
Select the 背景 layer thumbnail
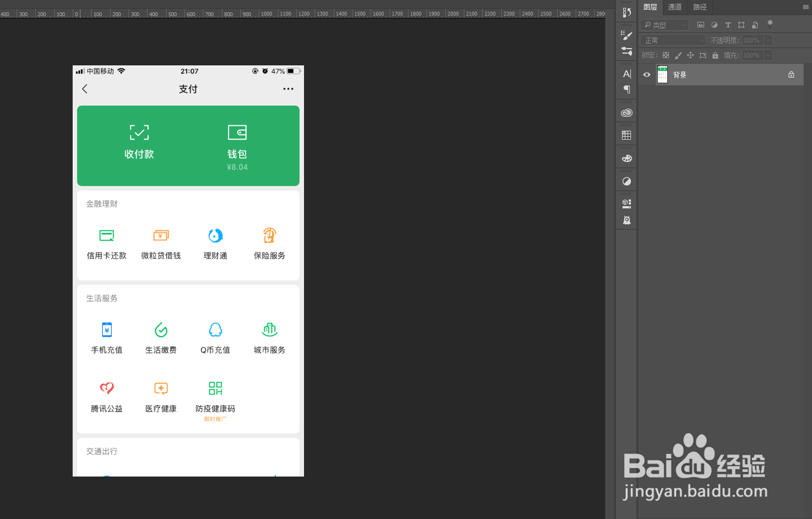662,74
